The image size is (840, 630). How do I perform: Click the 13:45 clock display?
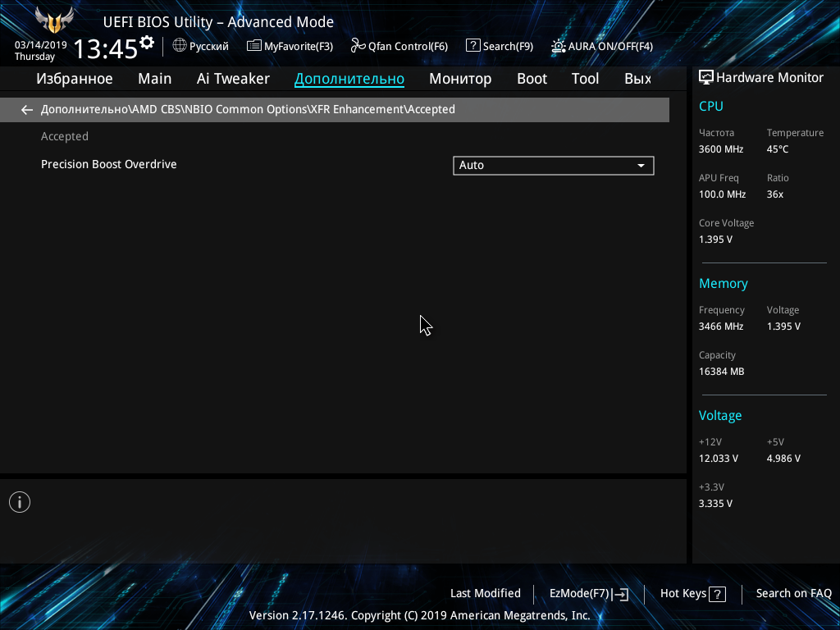pos(106,48)
